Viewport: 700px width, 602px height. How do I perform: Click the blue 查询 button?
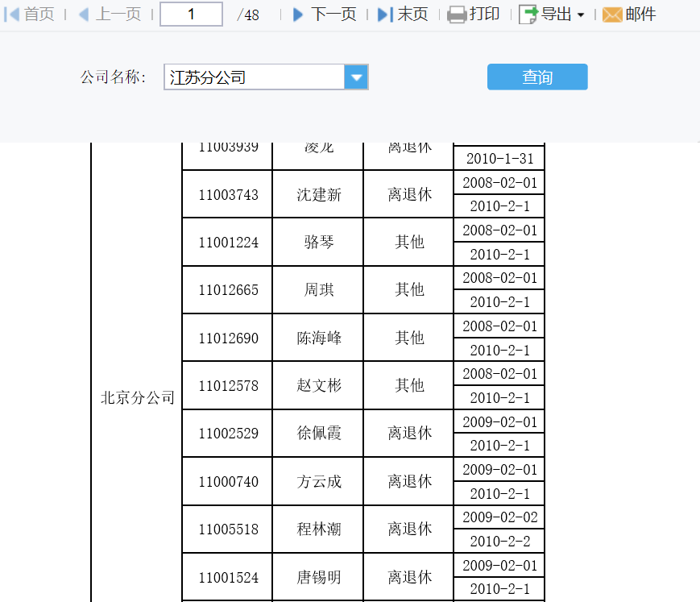point(537,77)
